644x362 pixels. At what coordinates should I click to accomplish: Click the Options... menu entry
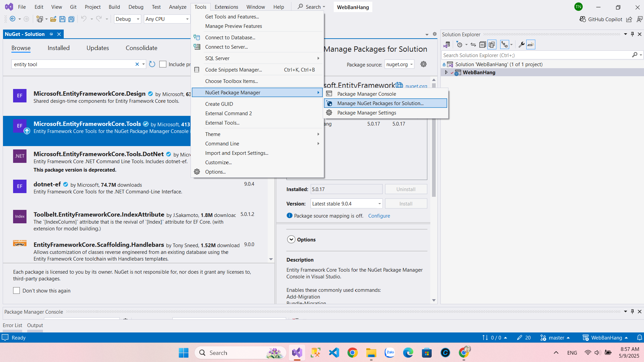point(257,172)
